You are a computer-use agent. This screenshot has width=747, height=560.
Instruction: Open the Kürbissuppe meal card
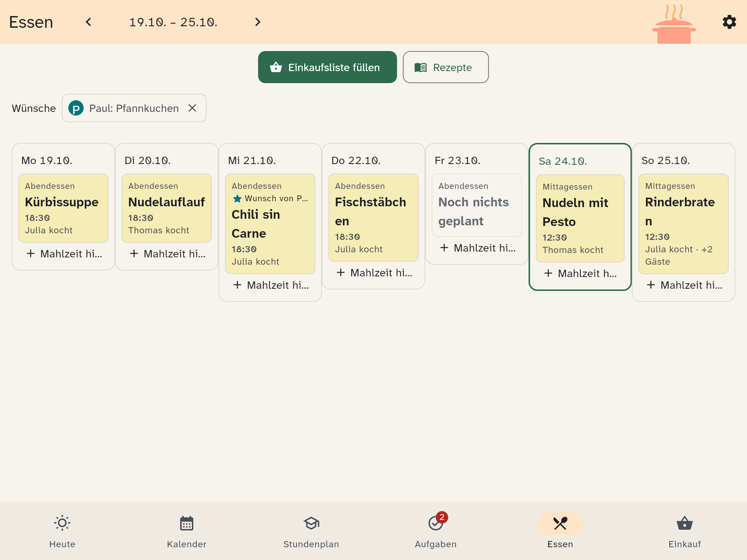(63, 208)
